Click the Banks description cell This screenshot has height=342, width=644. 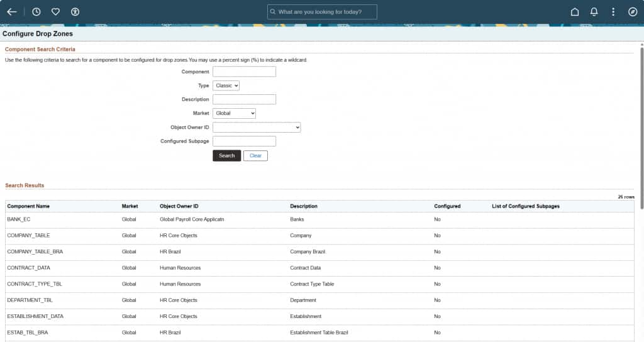pos(297,219)
